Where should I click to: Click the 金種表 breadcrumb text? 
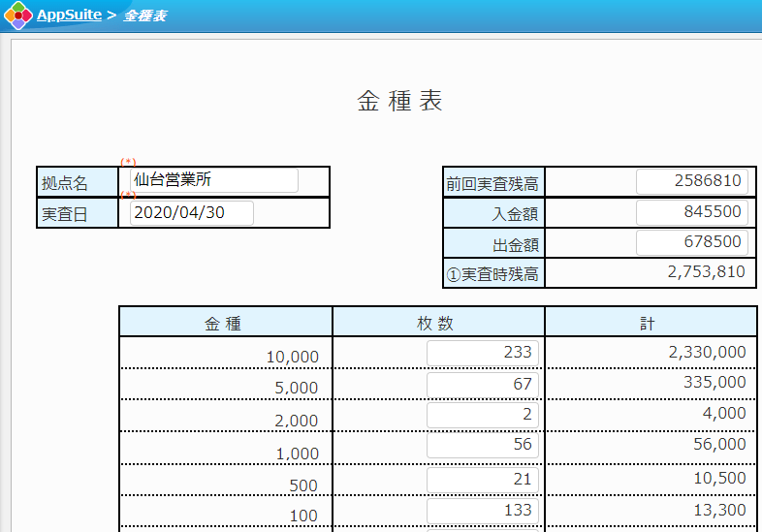pyautogui.click(x=143, y=16)
